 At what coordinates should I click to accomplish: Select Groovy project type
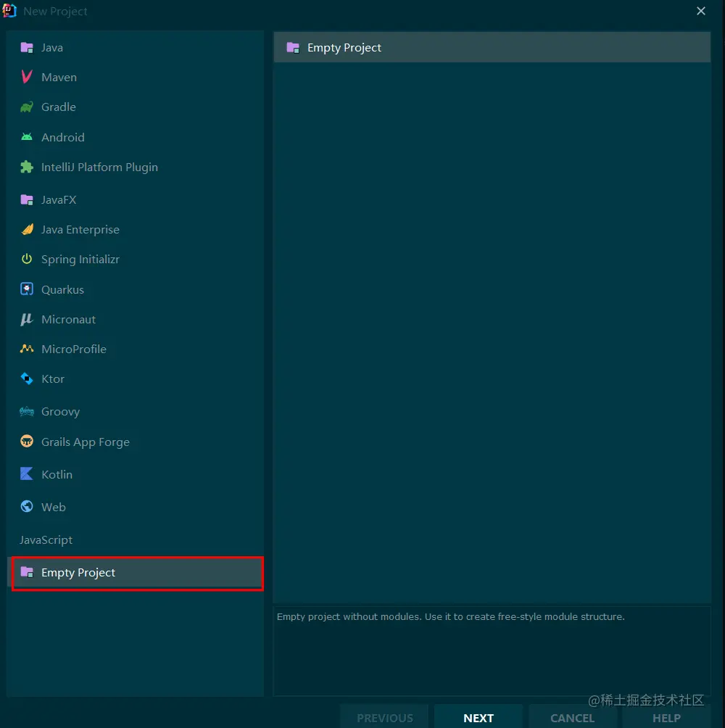coord(136,411)
